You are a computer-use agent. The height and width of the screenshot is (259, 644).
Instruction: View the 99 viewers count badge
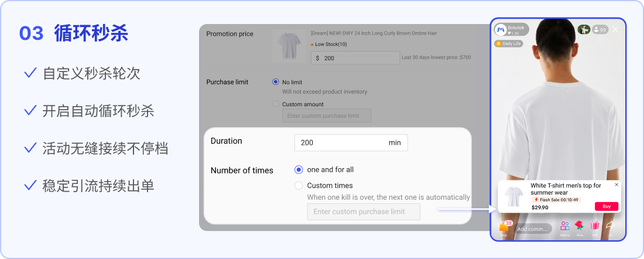click(600, 30)
